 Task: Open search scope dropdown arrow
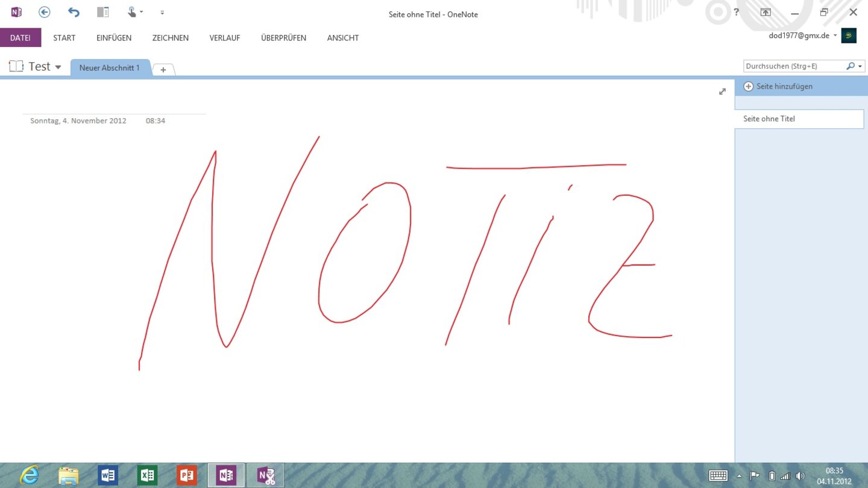(x=860, y=66)
